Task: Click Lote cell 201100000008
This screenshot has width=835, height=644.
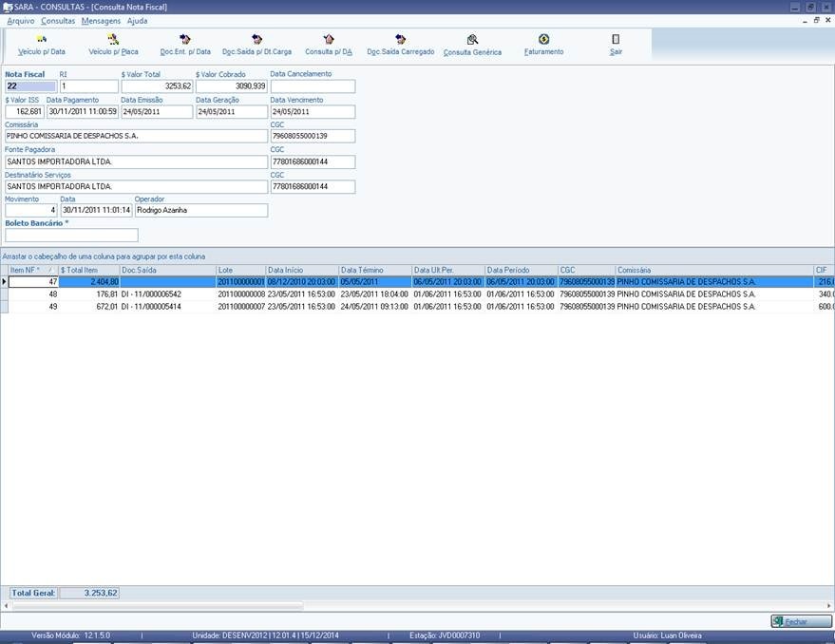Action: click(241, 294)
